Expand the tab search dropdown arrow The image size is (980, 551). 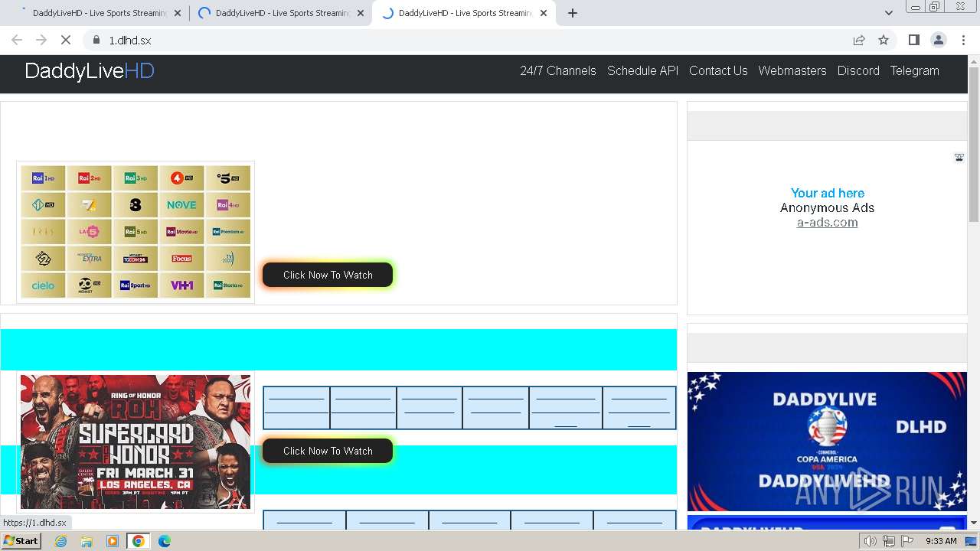click(888, 13)
